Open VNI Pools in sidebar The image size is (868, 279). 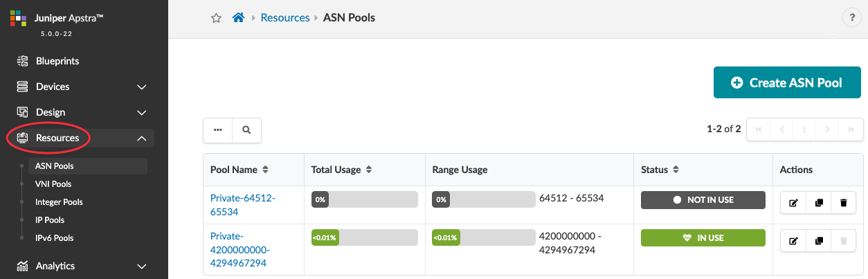click(53, 184)
